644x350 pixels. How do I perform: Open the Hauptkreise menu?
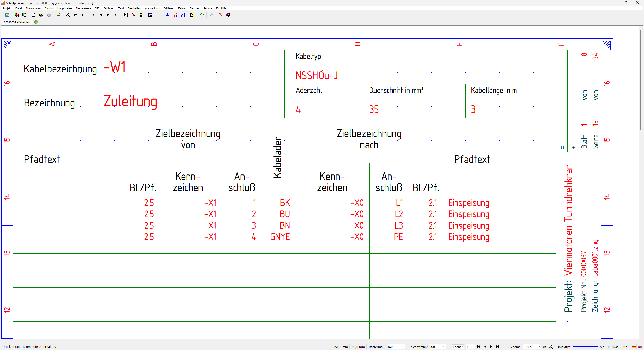tap(64, 8)
